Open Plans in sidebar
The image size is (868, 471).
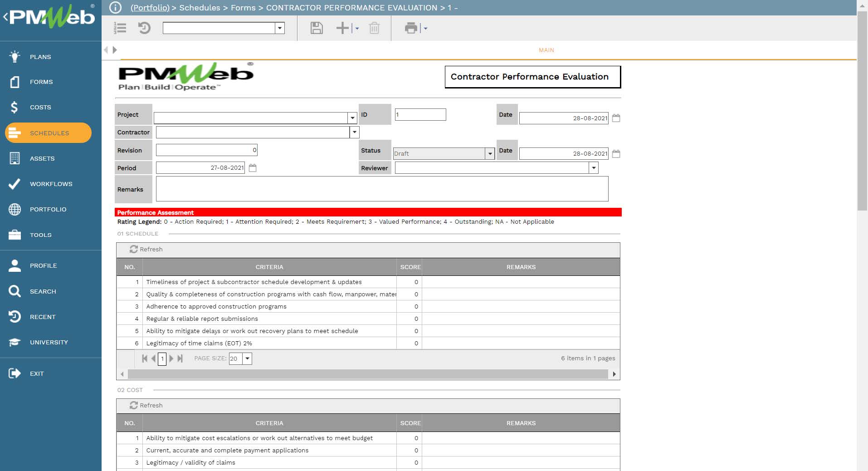click(x=40, y=57)
